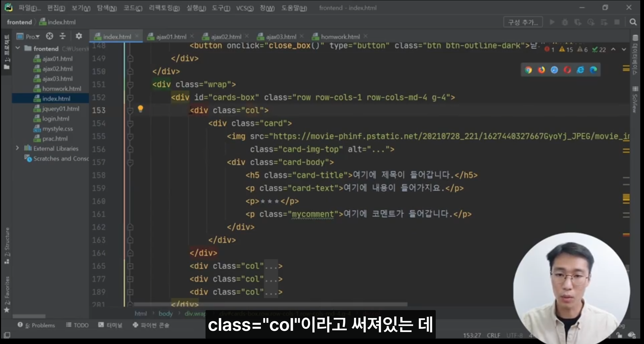Go to next highlighted error arrow
This screenshot has height=344, width=644.
pos(624,49)
